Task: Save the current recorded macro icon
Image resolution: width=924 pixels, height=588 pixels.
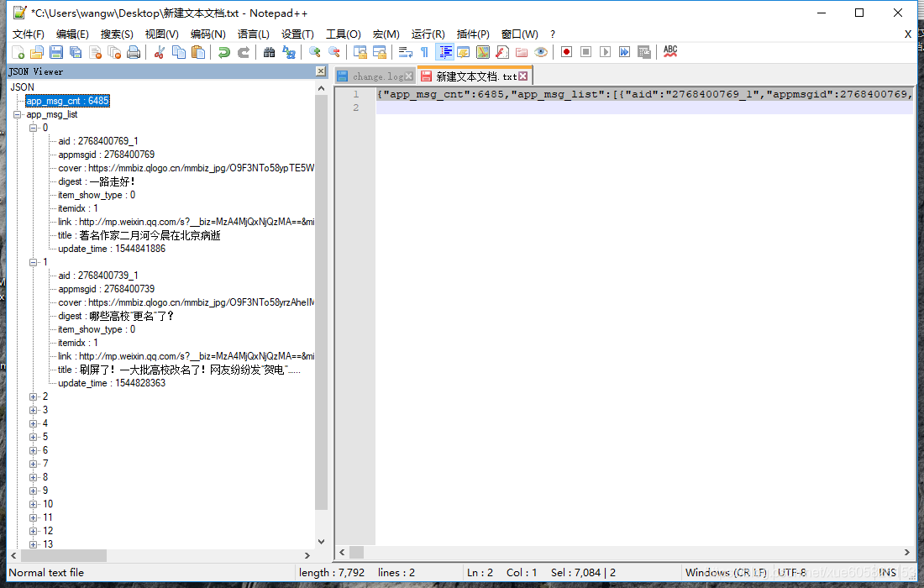Action: pyautogui.click(x=644, y=52)
